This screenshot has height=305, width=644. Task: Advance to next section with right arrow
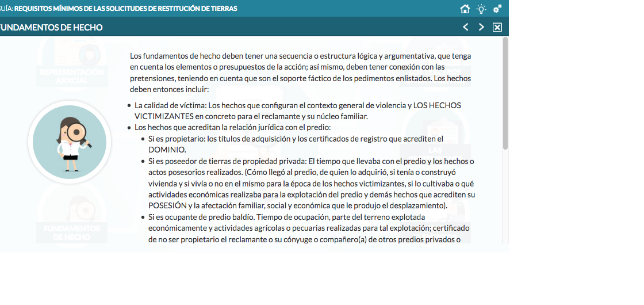pyautogui.click(x=481, y=27)
